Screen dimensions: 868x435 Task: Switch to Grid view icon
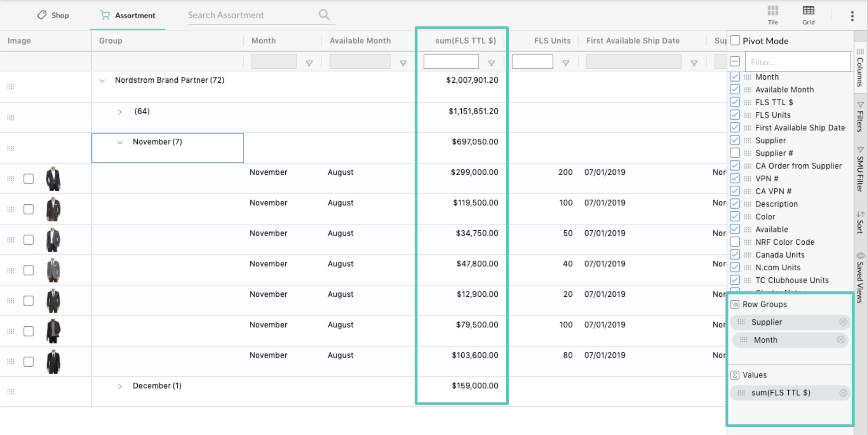click(x=808, y=11)
